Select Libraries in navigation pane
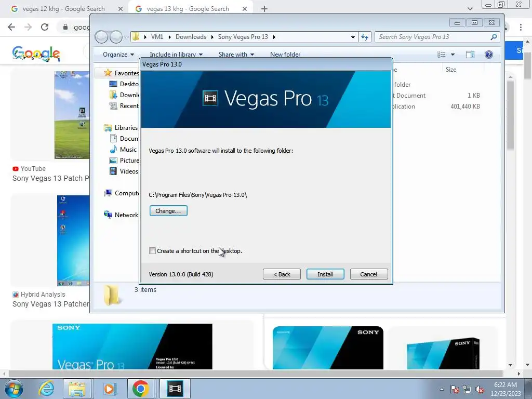The height and width of the screenshot is (399, 532). [121, 128]
